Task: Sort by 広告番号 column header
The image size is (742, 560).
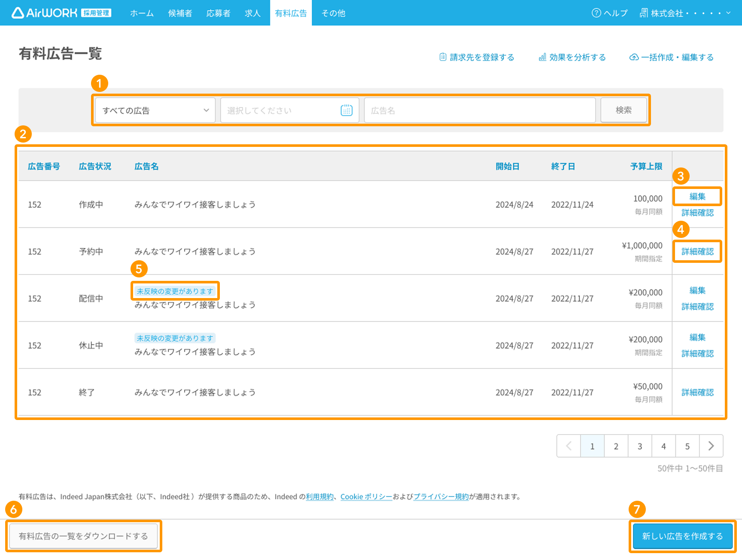Action: click(x=44, y=166)
